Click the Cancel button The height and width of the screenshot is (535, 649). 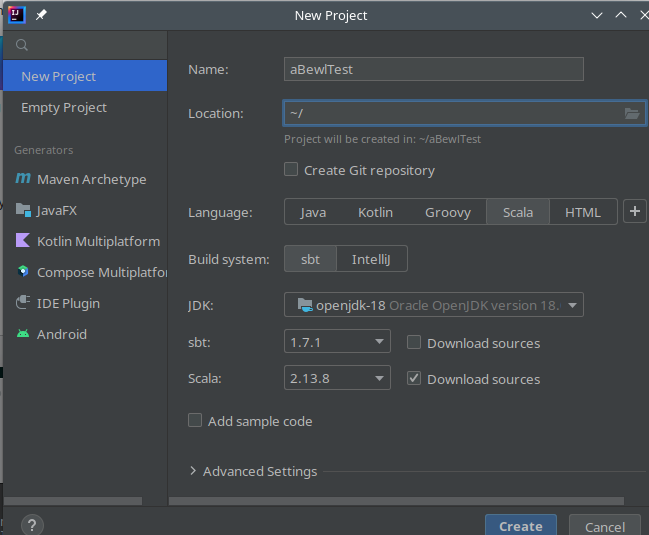click(x=605, y=525)
